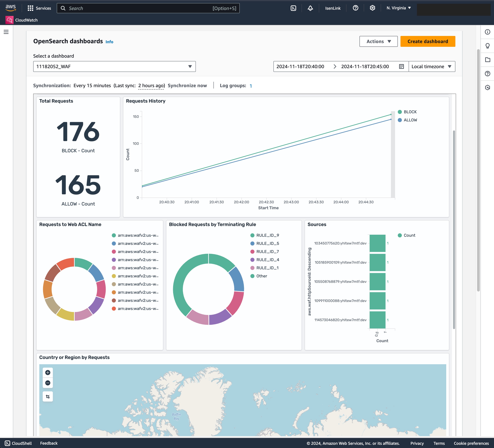494x448 pixels.
Task: Open the left navigation hamburger menu
Action: [x=6, y=32]
